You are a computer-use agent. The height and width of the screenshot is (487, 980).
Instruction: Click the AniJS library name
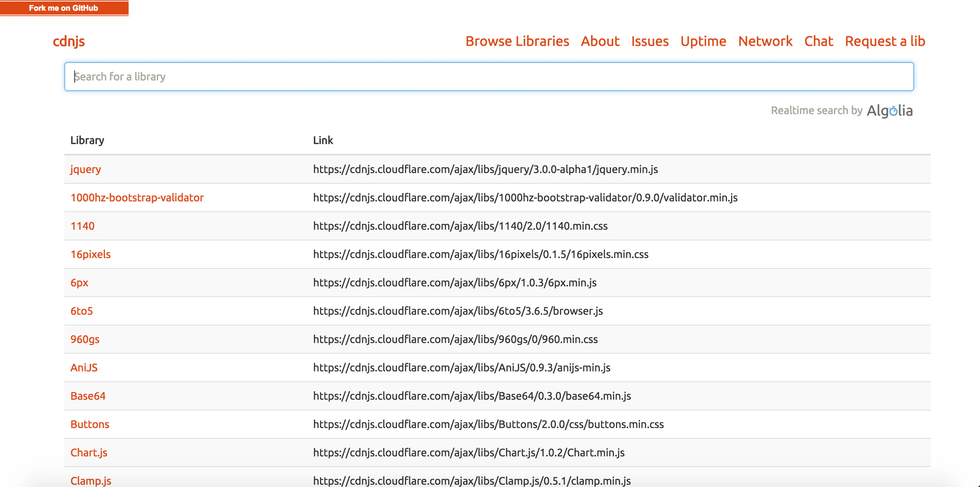(x=84, y=368)
